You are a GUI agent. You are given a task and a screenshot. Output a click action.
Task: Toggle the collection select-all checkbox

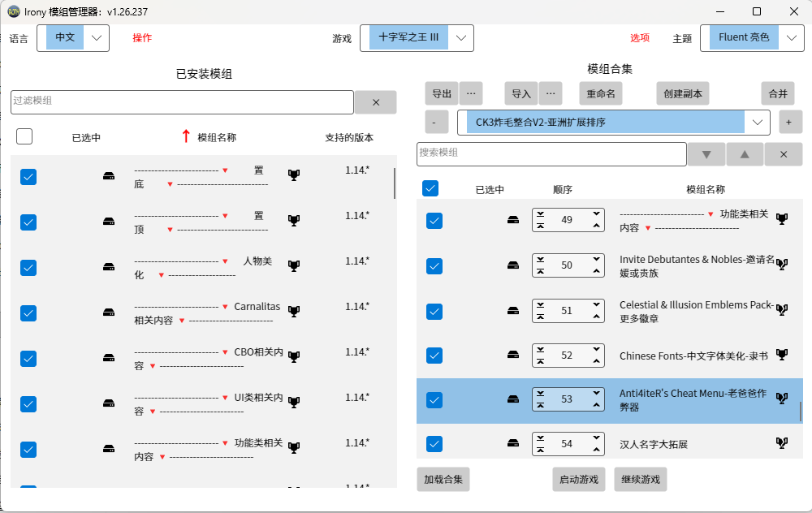pos(430,188)
